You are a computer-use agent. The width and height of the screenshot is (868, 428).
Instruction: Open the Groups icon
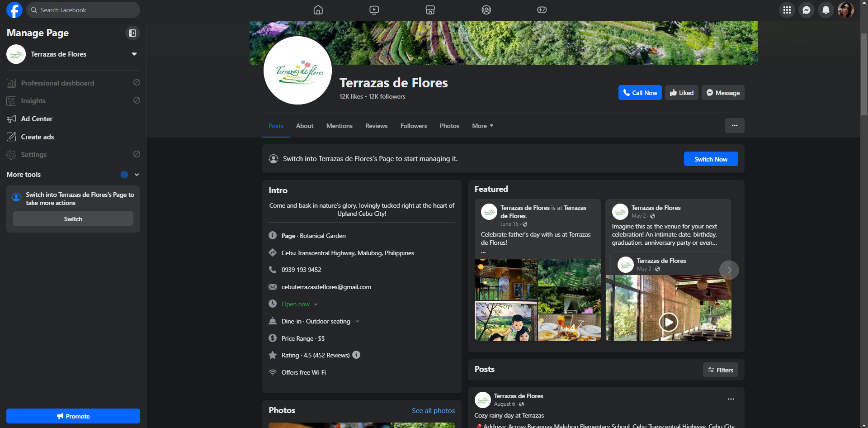[486, 10]
